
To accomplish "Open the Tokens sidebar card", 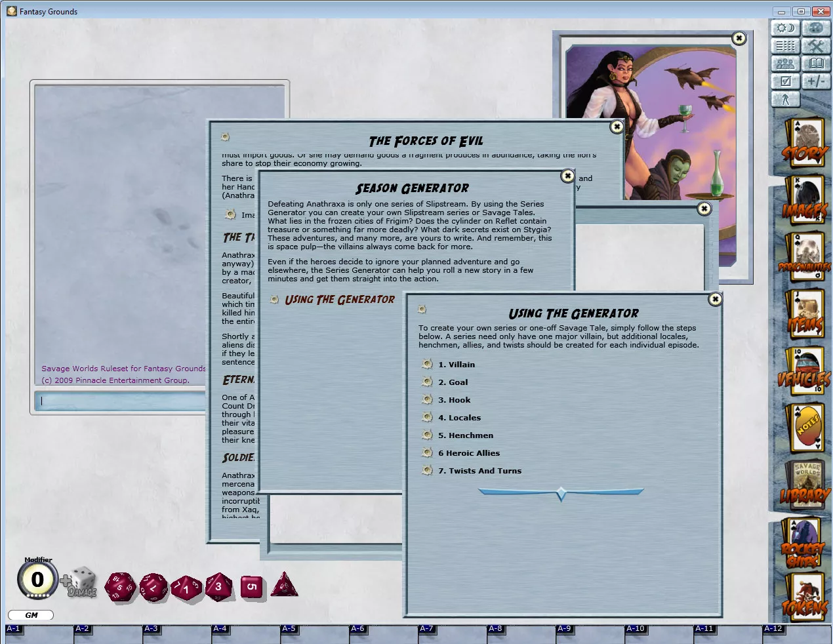I will 804,598.
